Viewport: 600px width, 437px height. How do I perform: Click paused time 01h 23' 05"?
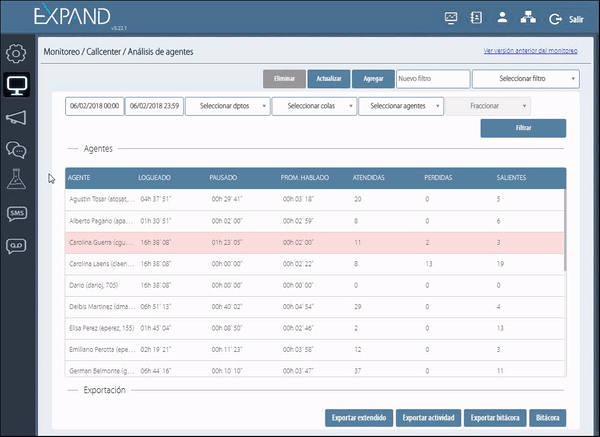click(227, 243)
